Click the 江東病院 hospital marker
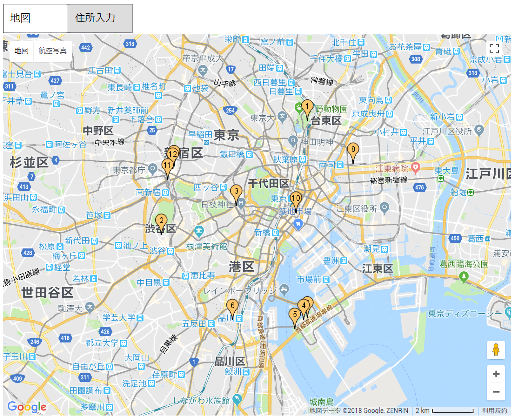 [415, 167]
